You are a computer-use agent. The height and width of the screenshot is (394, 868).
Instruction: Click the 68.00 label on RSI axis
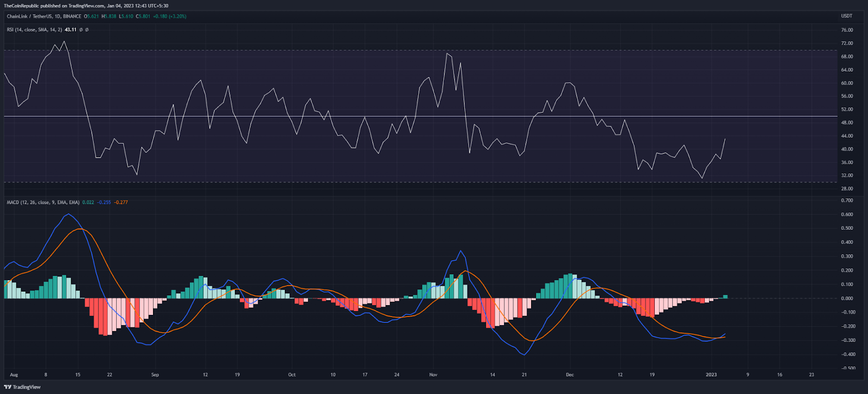[847, 56]
